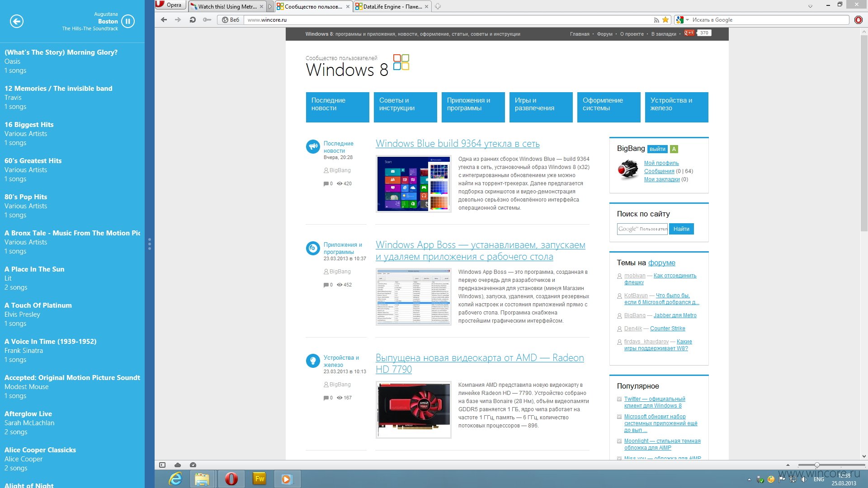Switch to 'Watch this! Using Metr...' tab
This screenshot has width=868, height=488.
226,6
